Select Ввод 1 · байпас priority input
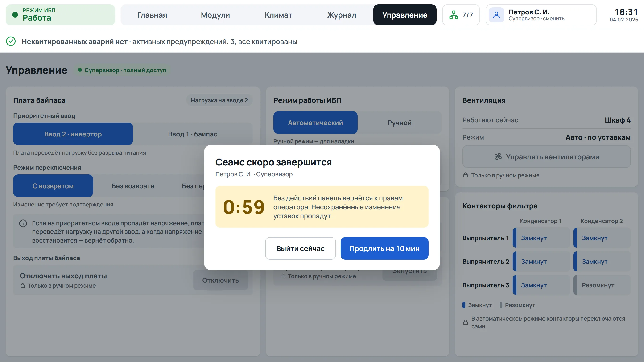This screenshot has width=644, height=362. 193,134
